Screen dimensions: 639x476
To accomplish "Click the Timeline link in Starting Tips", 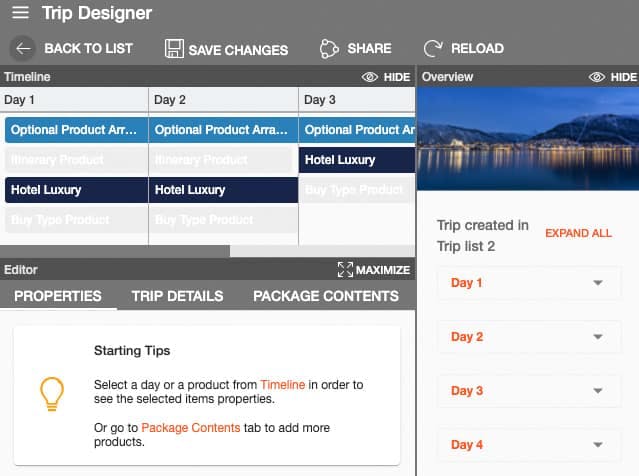I will point(283,384).
